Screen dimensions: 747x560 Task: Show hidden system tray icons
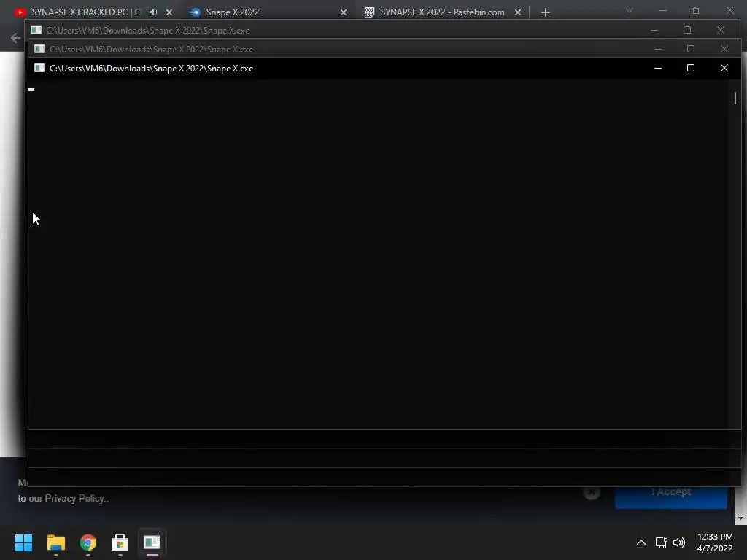(641, 542)
